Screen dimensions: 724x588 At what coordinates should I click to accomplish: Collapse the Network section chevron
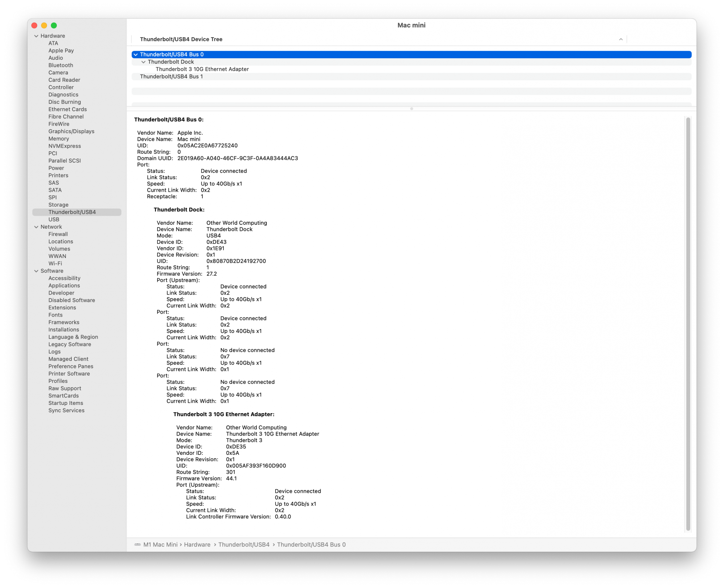pos(36,227)
